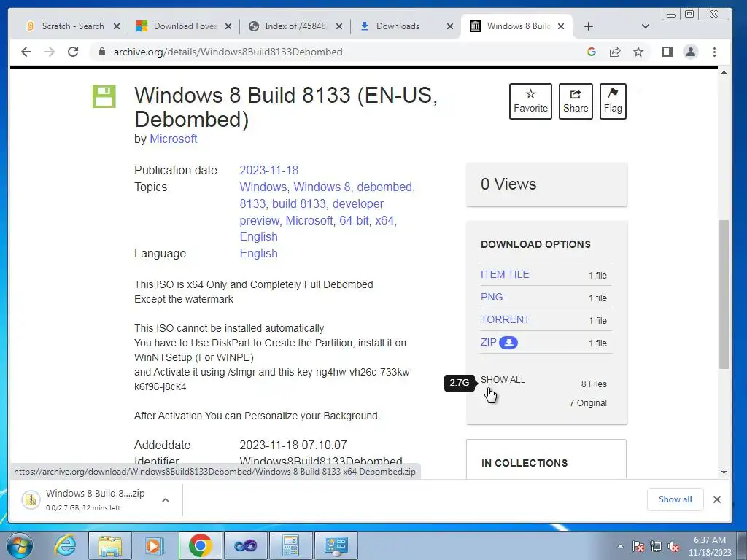Close the Index of /45848 tab

(x=338, y=26)
